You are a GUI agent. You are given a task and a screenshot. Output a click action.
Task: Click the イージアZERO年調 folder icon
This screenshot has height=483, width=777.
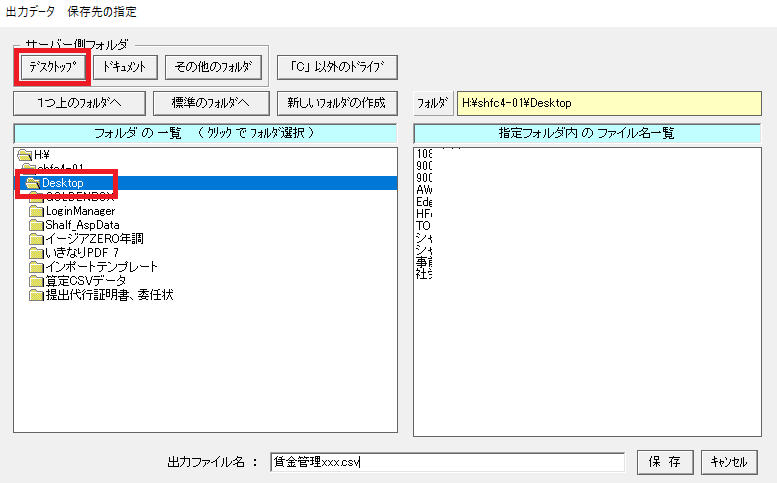pos(36,239)
